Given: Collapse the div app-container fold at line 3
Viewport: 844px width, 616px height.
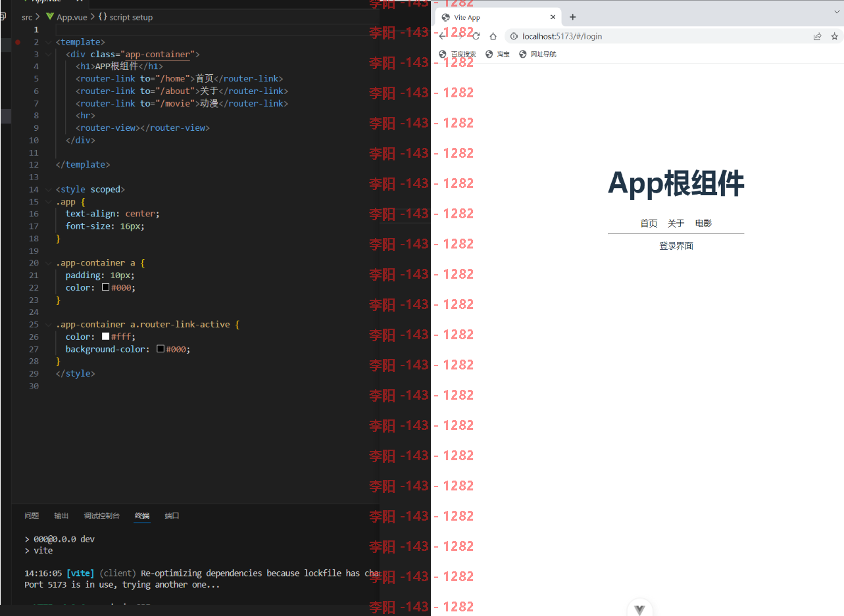Looking at the screenshot, I should point(48,55).
